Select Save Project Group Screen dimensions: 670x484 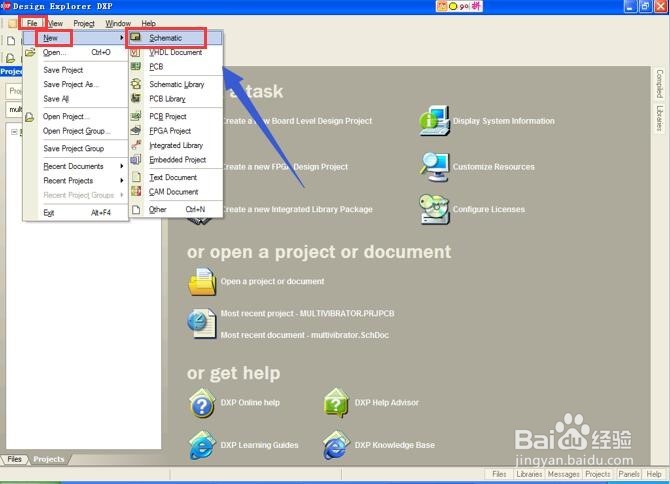[x=76, y=149]
